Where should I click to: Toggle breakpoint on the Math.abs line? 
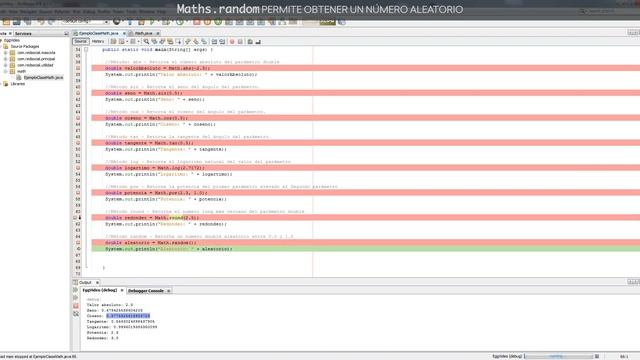point(78,68)
